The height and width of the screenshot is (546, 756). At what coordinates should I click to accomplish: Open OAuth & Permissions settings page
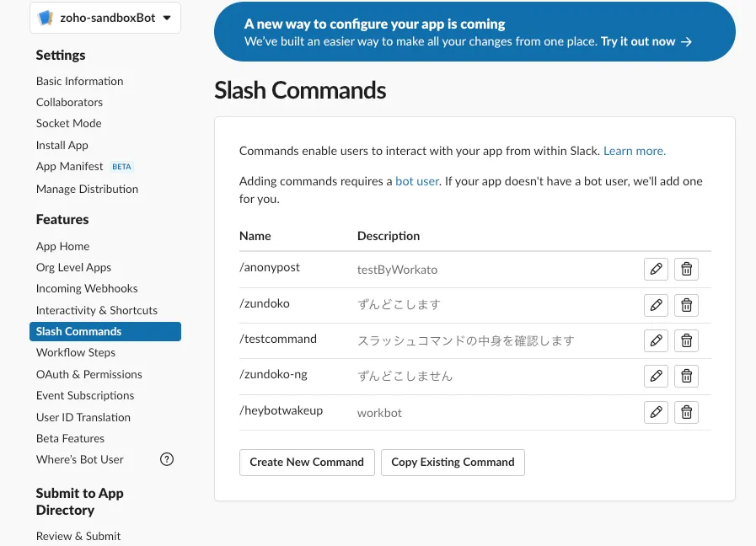tap(88, 374)
